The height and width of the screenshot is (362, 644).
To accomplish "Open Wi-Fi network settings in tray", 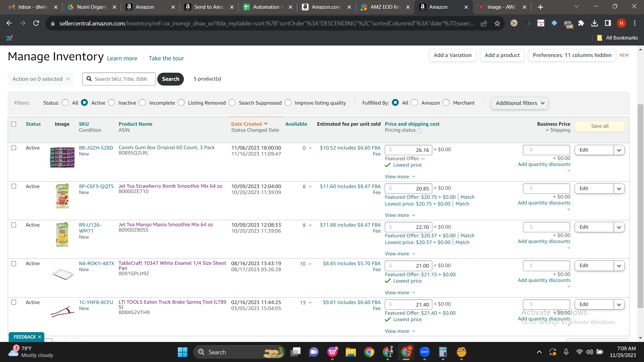I will (579, 352).
